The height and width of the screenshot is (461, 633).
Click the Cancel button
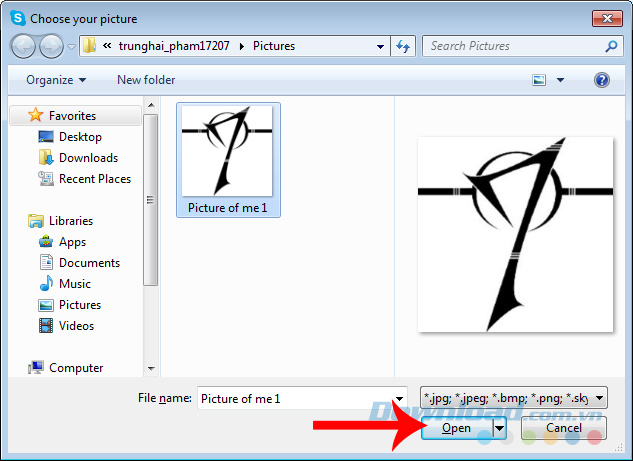[x=564, y=428]
